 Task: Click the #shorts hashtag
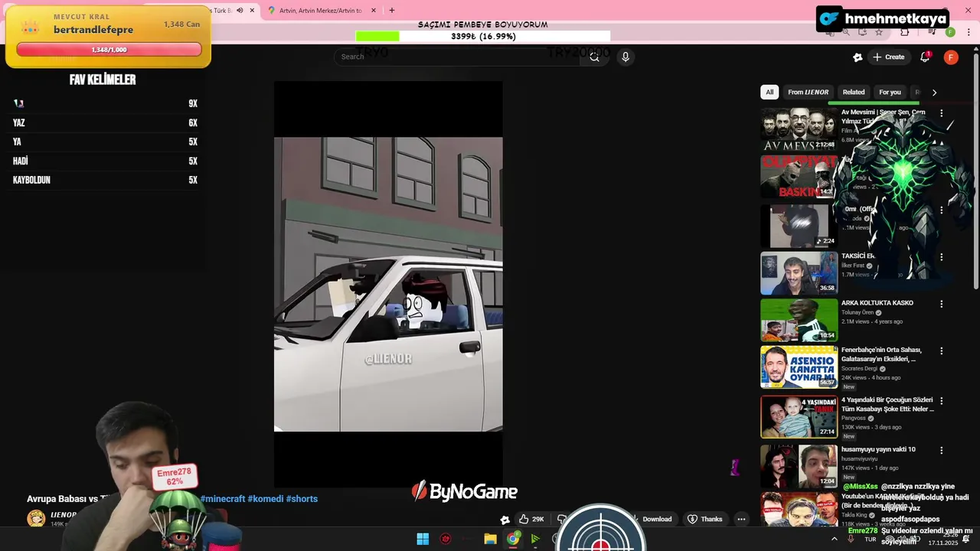[x=302, y=499]
